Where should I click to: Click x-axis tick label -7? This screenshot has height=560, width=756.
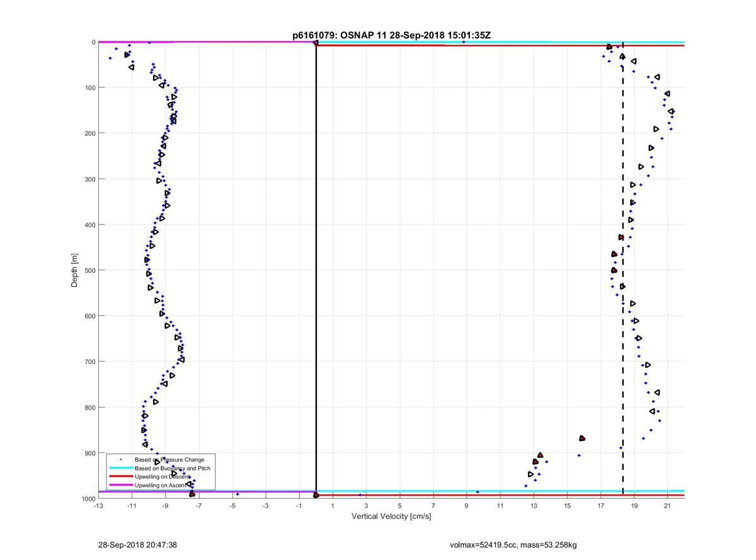pos(198,505)
